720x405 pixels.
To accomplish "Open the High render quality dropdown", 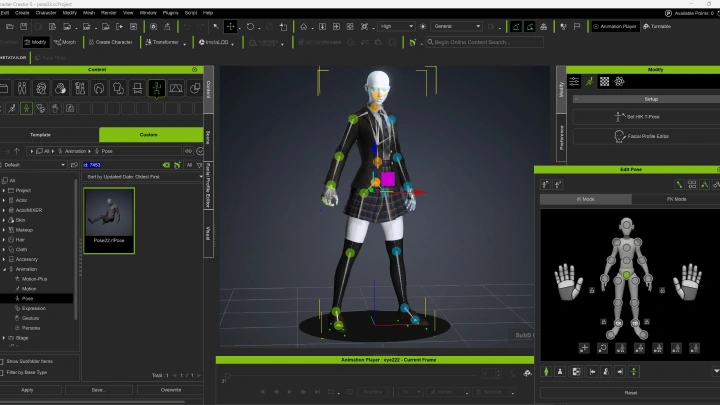I will pos(396,27).
